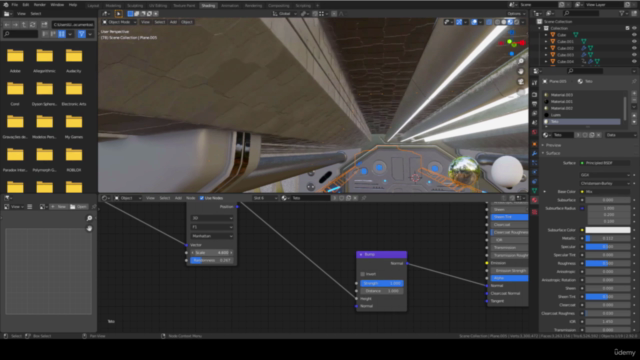The image size is (640, 360).
Task: Click the viewport pan hand gizmo
Action: pyautogui.click(x=521, y=71)
